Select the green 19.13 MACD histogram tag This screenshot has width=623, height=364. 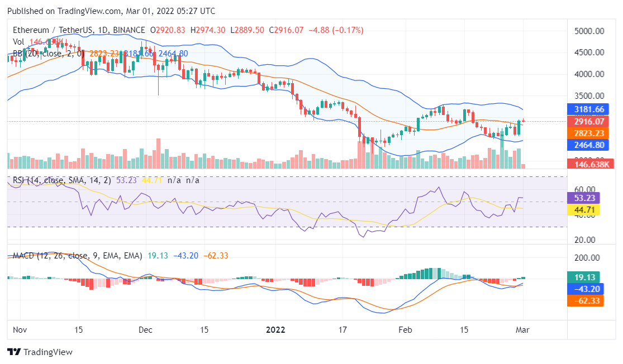pos(584,277)
